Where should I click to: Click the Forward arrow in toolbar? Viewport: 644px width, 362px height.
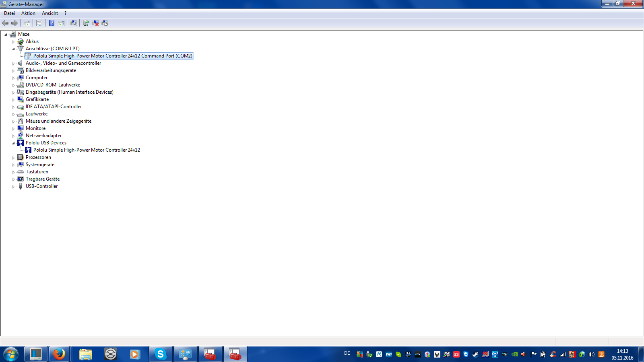pos(14,23)
